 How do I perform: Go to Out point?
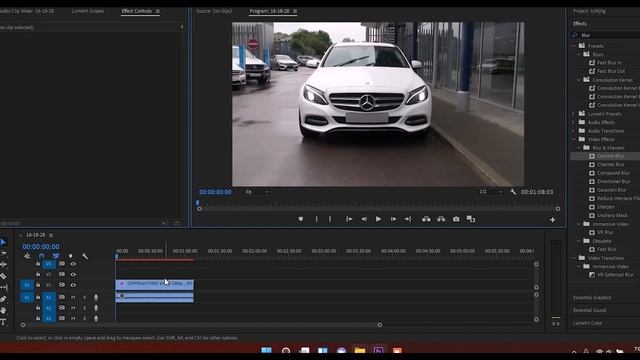408,219
